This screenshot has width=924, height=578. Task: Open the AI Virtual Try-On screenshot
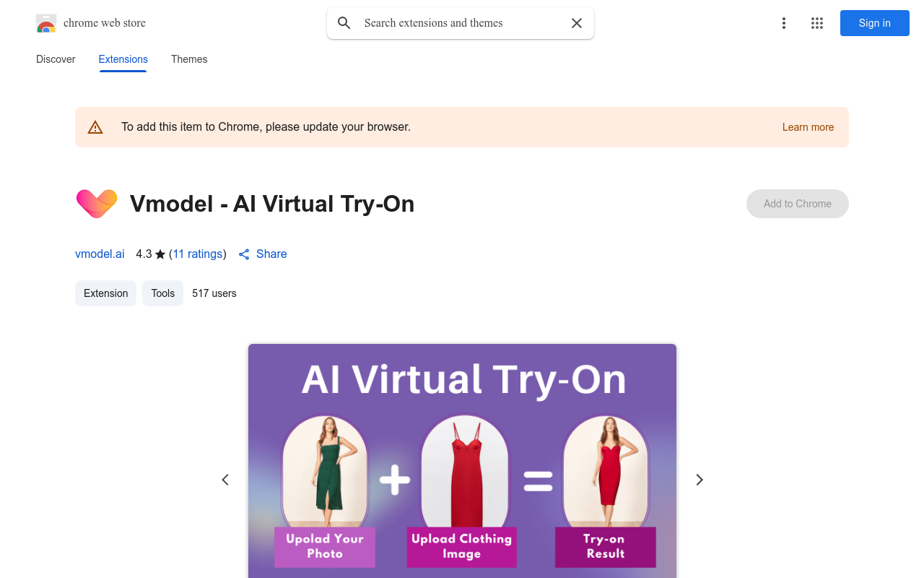pos(462,461)
